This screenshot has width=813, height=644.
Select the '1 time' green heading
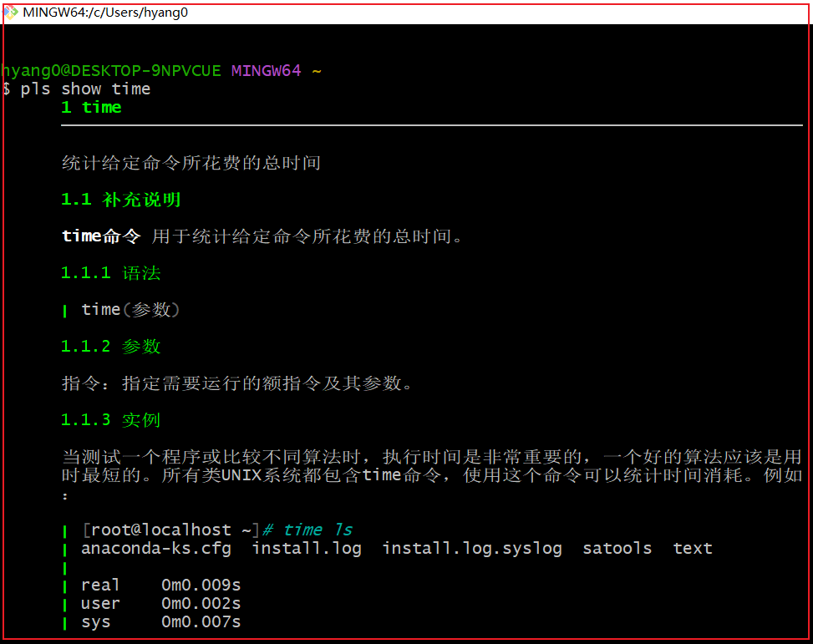point(91,108)
